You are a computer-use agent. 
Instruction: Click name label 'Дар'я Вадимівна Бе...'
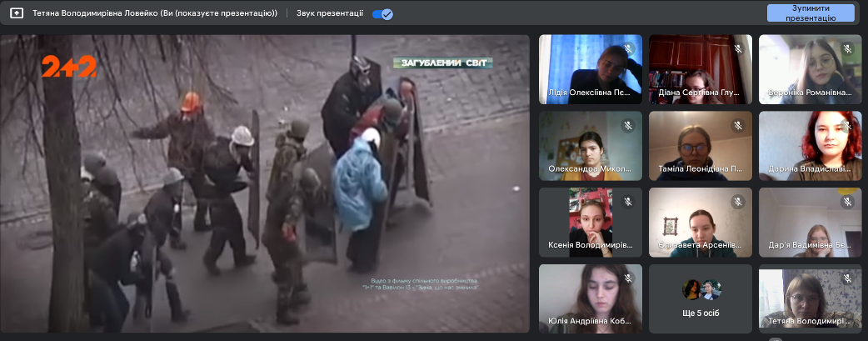point(810,244)
